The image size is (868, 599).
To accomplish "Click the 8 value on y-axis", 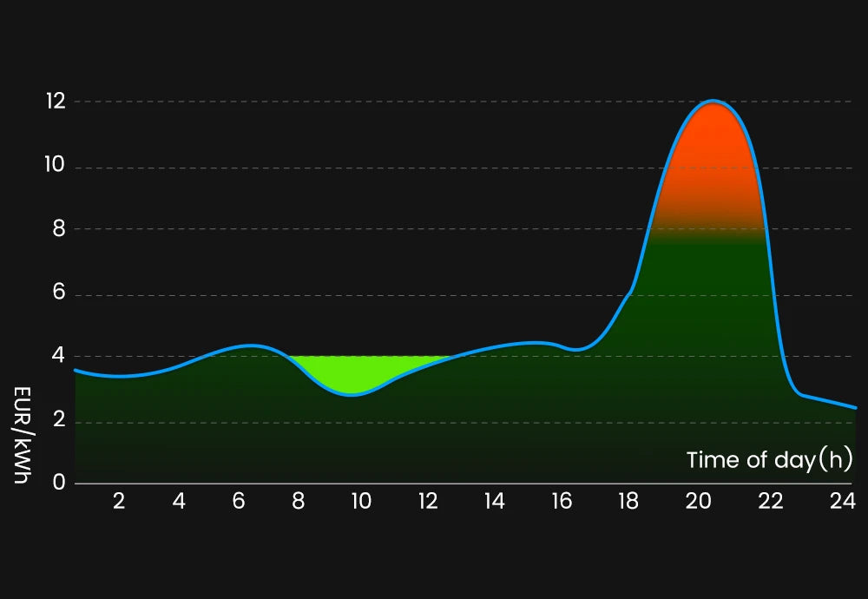I will coord(60,229).
